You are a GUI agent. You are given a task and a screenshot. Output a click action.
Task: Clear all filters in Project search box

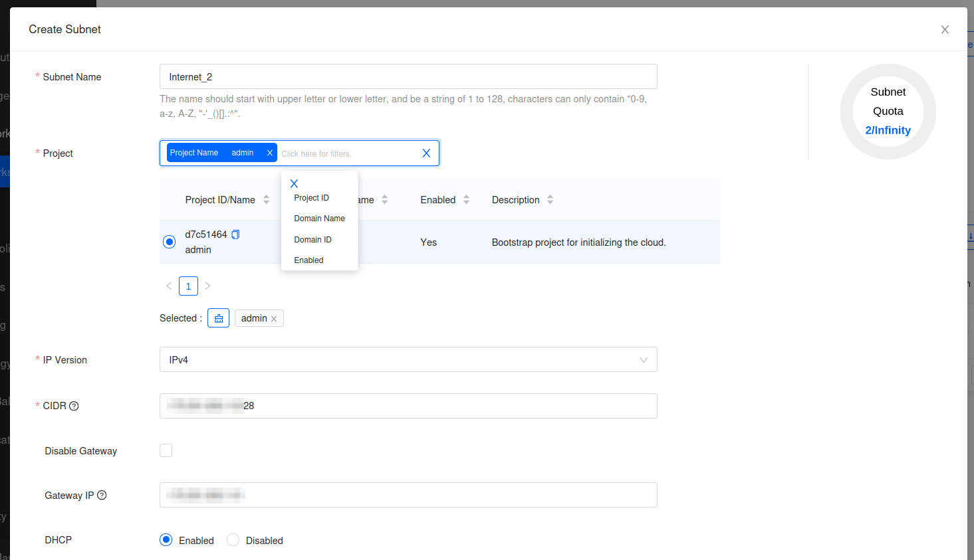[426, 153]
